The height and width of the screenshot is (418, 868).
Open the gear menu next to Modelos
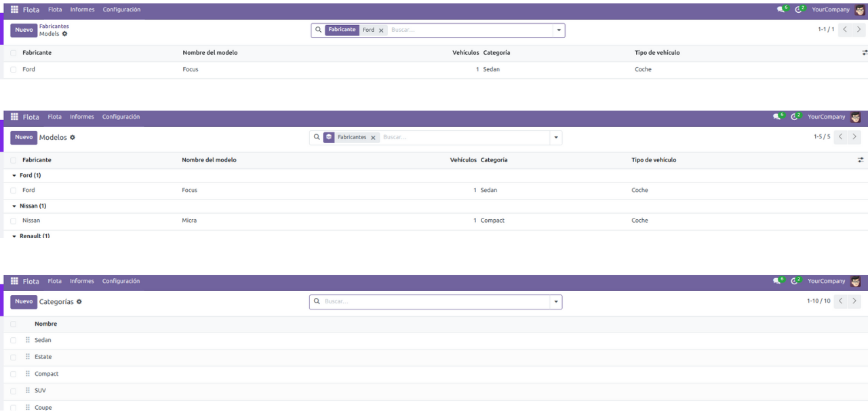tap(73, 137)
